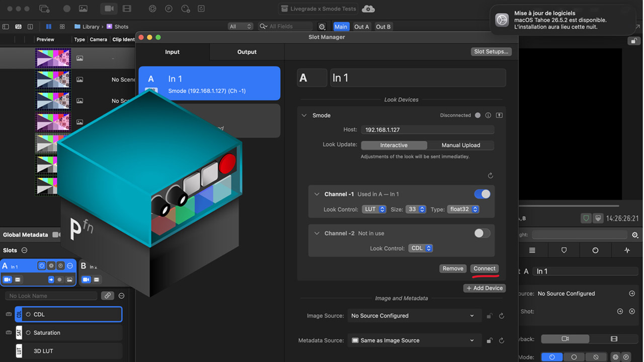The width and height of the screenshot is (644, 362).
Task: Toggle Channel -1 switch off
Action: 482,194
